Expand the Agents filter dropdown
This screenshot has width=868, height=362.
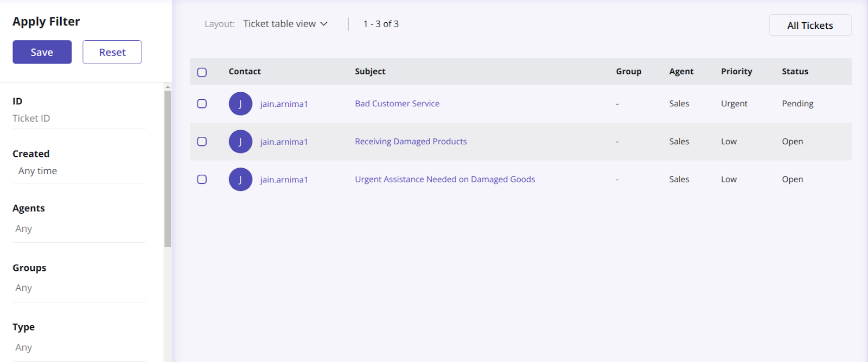click(79, 229)
